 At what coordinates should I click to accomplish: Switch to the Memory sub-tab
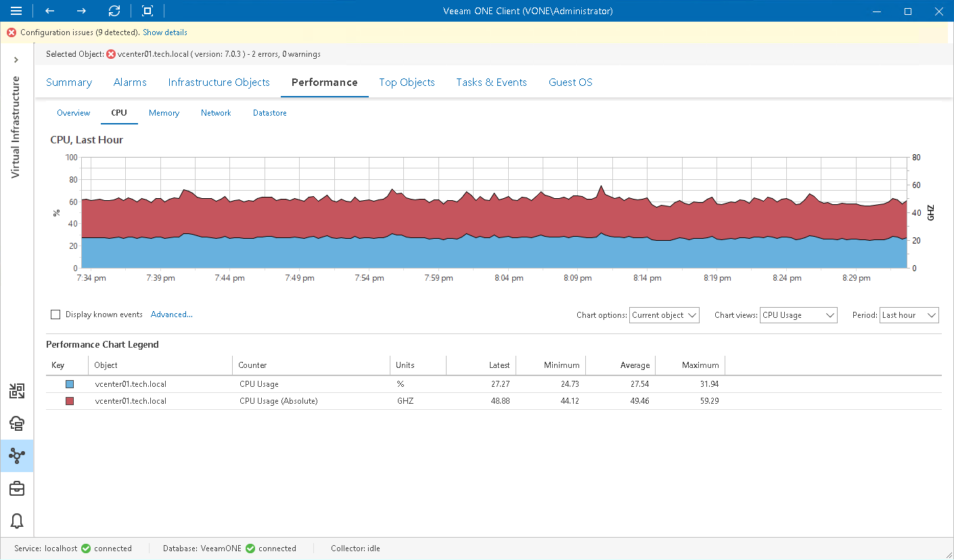click(164, 113)
